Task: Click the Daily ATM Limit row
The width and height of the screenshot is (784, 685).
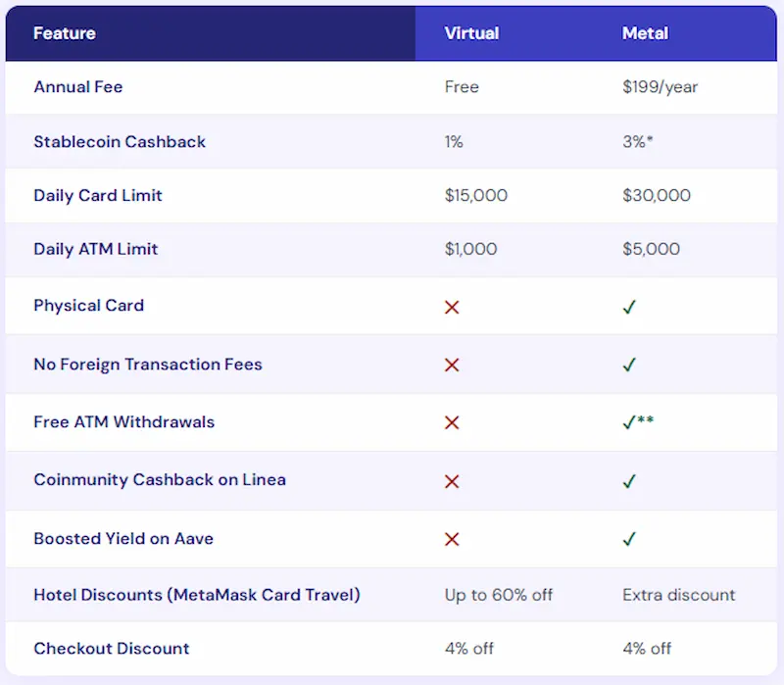Action: [x=95, y=249]
